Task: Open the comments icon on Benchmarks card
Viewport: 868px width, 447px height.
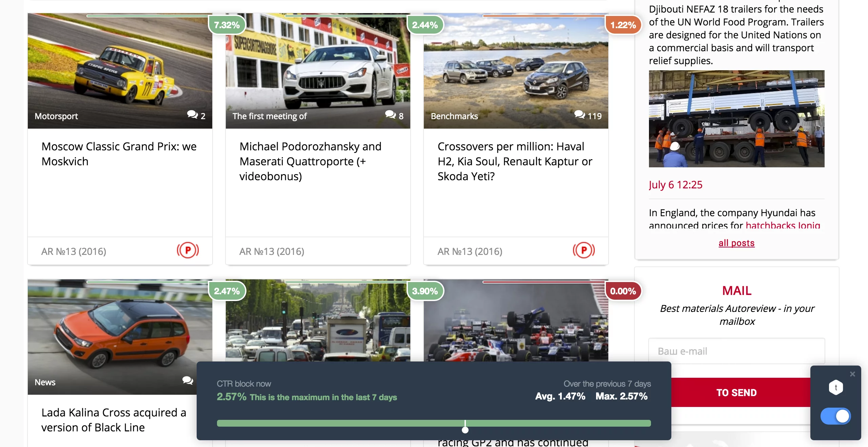Action: [x=579, y=115]
